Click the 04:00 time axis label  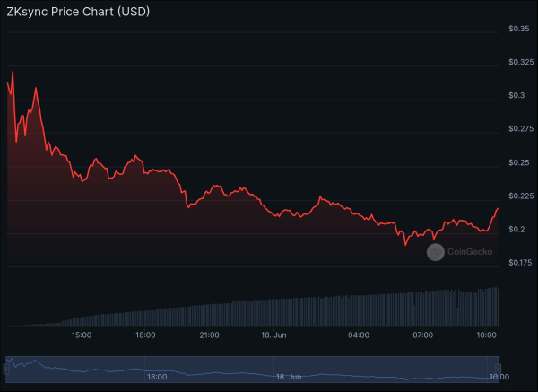click(359, 335)
